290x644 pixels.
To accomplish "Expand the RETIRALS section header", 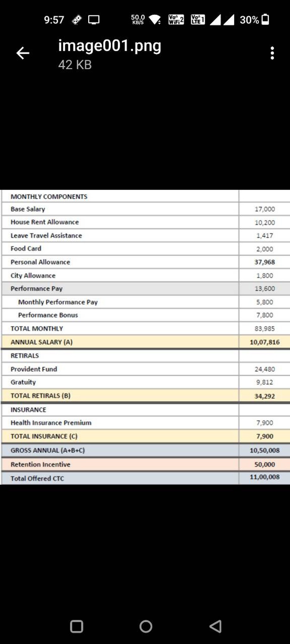I will click(x=120, y=355).
